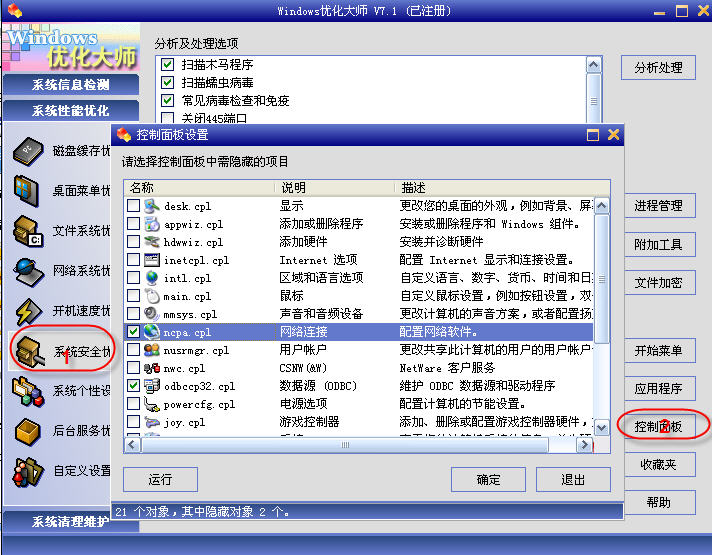Click the main.cpl mouse icon
This screenshot has height=555, width=712.
(152, 296)
